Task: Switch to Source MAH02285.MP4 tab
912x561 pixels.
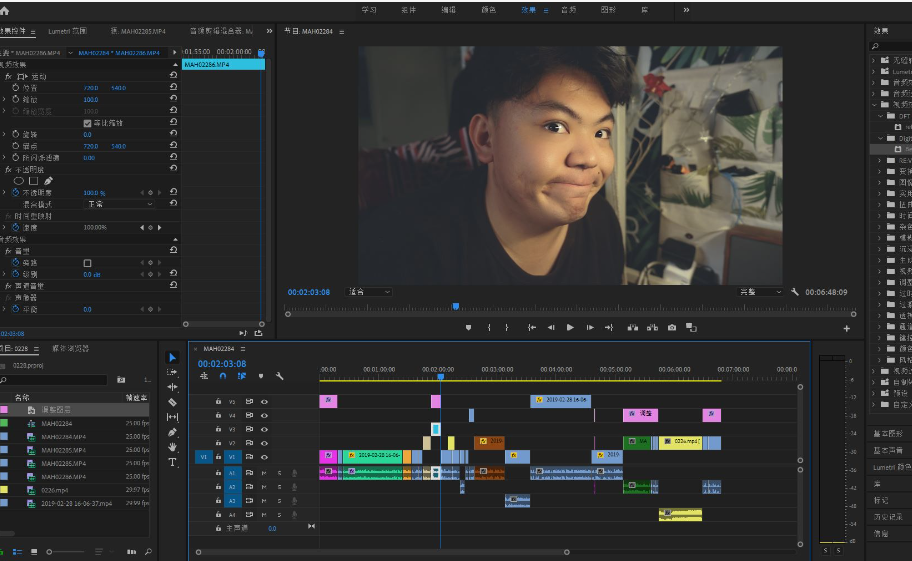Action: pos(138,31)
